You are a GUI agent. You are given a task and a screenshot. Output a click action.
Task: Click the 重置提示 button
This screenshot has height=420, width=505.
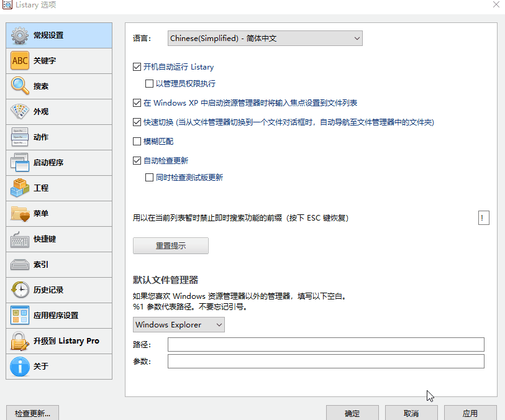coord(171,246)
